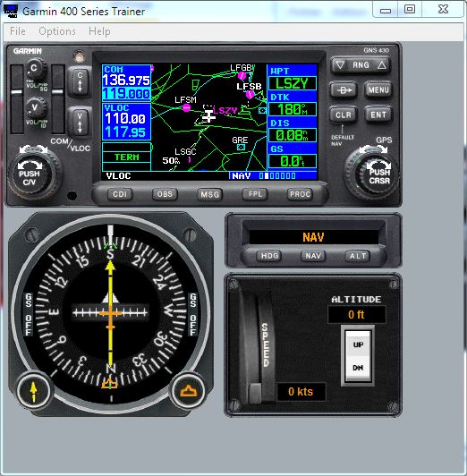Click the Garmin trainer app icon in title bar
Image resolution: width=467 pixels, height=476 pixels.
(11, 11)
